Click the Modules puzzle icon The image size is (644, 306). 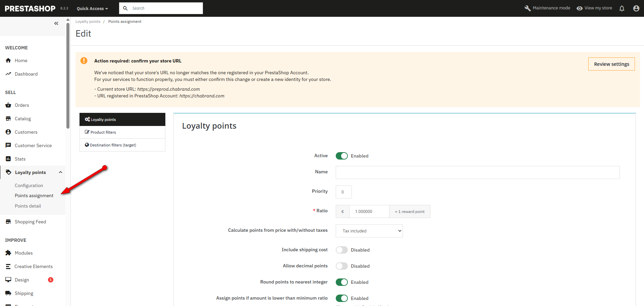[x=8, y=253]
